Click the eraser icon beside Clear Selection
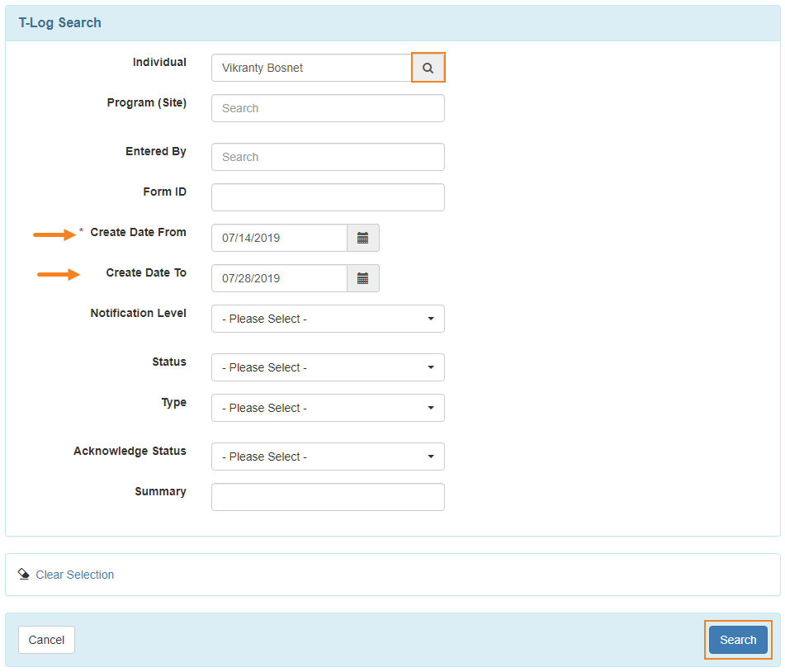This screenshot has width=785, height=672. click(x=23, y=575)
